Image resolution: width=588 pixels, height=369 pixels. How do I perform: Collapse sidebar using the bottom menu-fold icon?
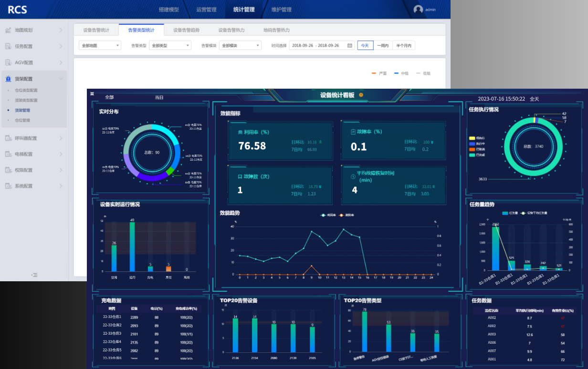point(34,275)
